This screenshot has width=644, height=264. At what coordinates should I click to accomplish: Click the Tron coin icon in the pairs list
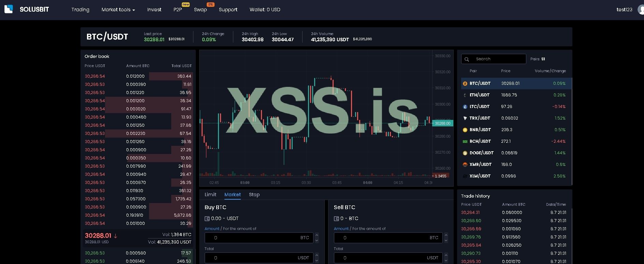pyautogui.click(x=465, y=118)
